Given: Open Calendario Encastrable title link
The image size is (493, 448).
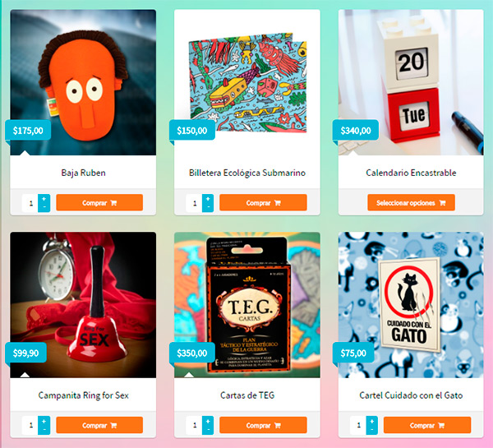Looking at the screenshot, I should coord(411,173).
